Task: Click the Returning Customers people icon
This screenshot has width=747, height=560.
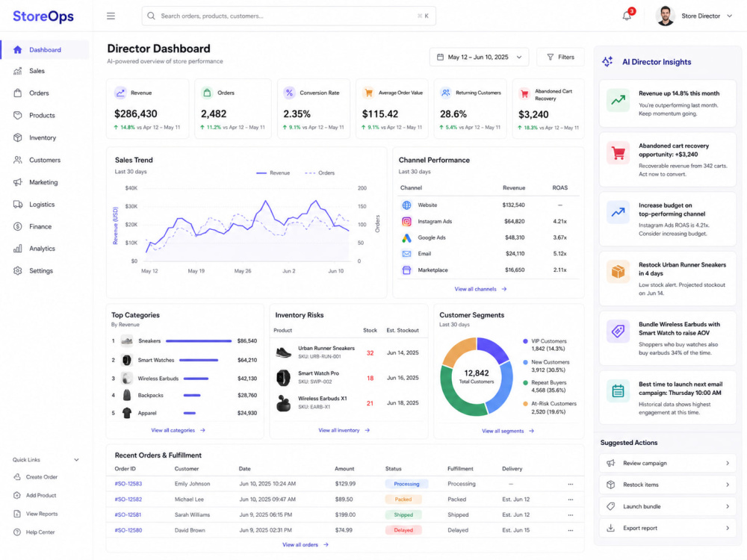Action: pyautogui.click(x=445, y=93)
